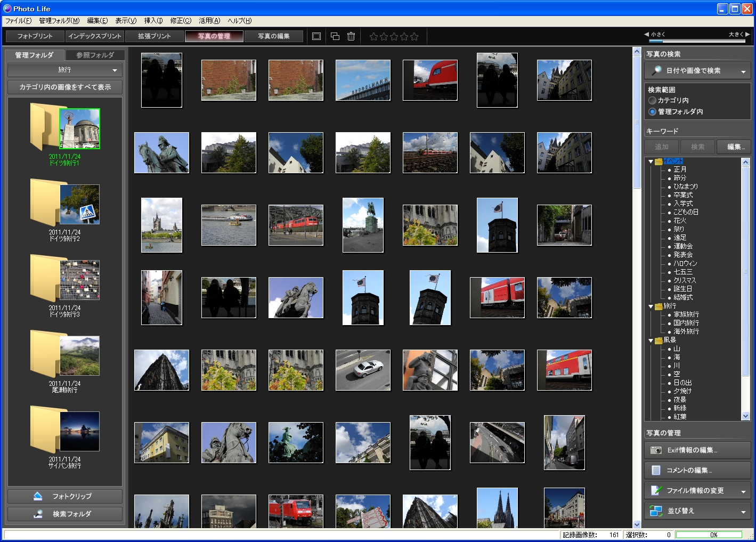756x542 pixels.
Task: Set rating to five stars
Action: coord(414,37)
